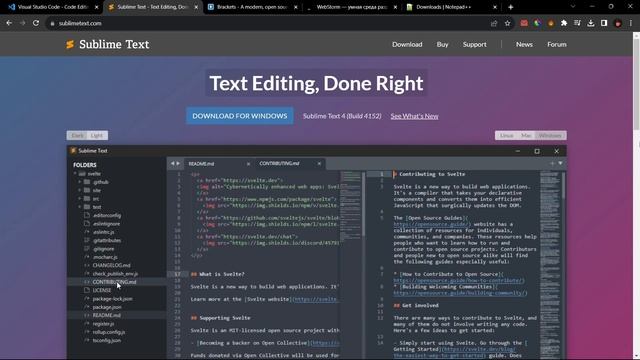Screen dimensions: 640x360
Task: Open the multicolored circle extension icon
Action: pos(537,23)
